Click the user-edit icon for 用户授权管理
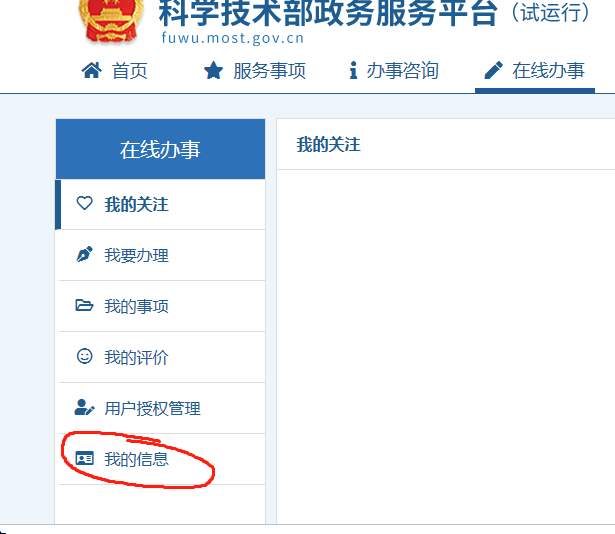 click(x=84, y=407)
